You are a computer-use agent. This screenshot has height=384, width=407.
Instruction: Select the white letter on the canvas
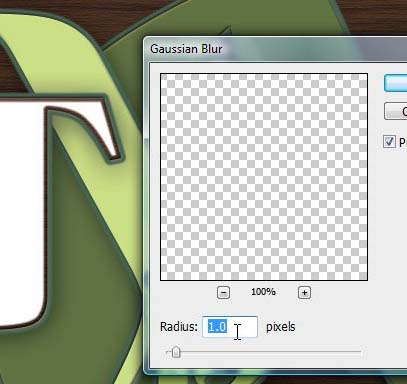pyautogui.click(x=22, y=213)
